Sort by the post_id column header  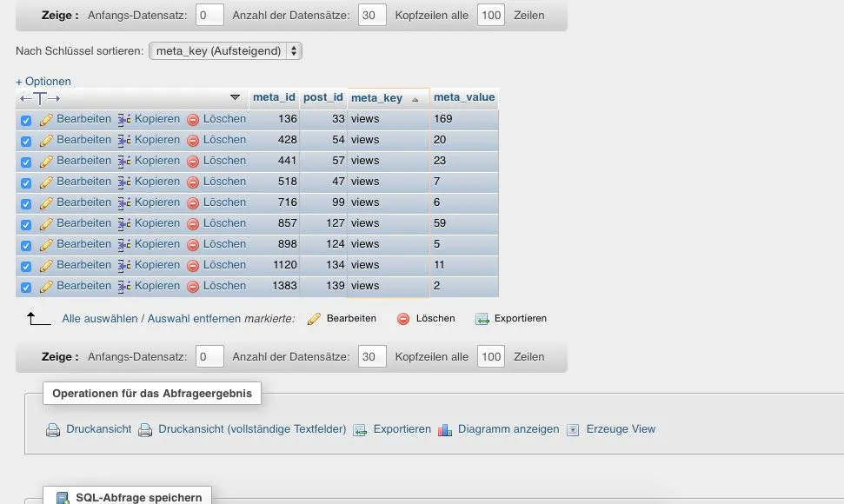(x=323, y=97)
